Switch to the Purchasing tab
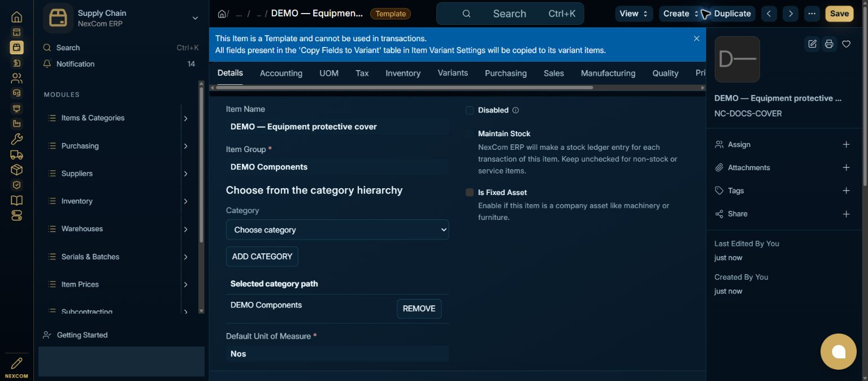 point(506,73)
